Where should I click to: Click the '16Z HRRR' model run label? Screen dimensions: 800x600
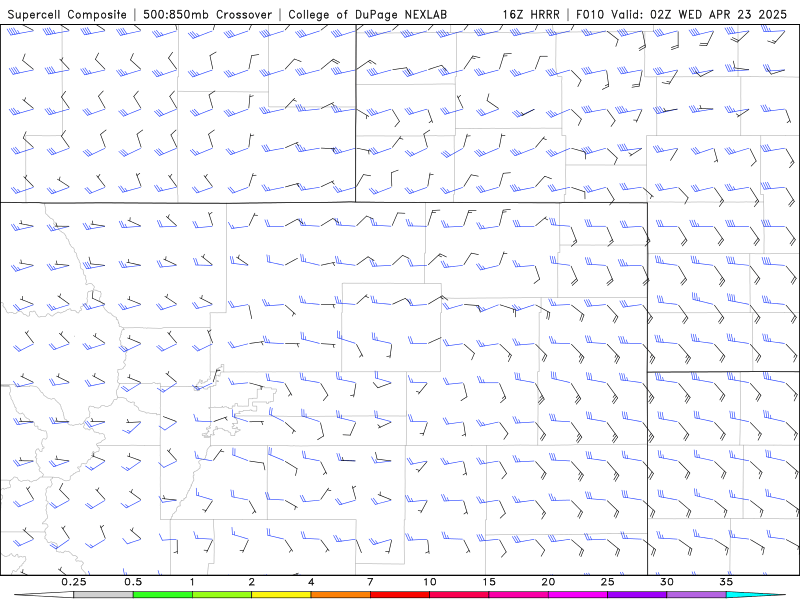point(531,14)
